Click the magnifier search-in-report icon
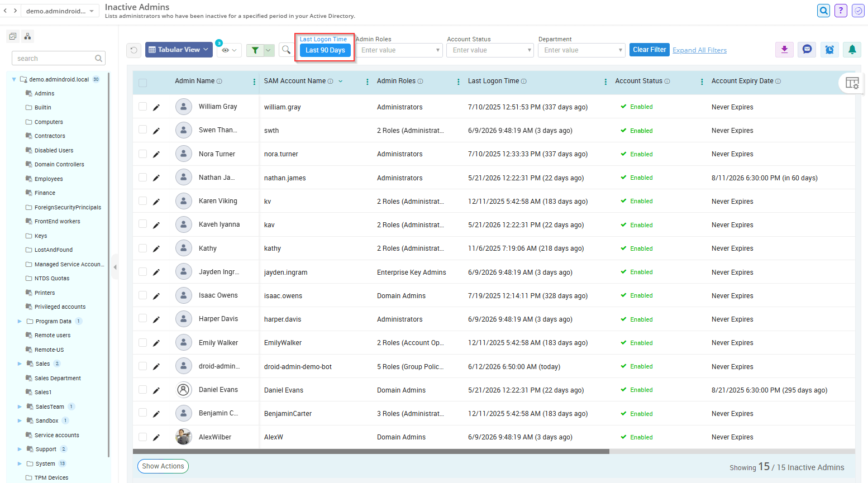This screenshot has height=483, width=868. click(x=286, y=50)
